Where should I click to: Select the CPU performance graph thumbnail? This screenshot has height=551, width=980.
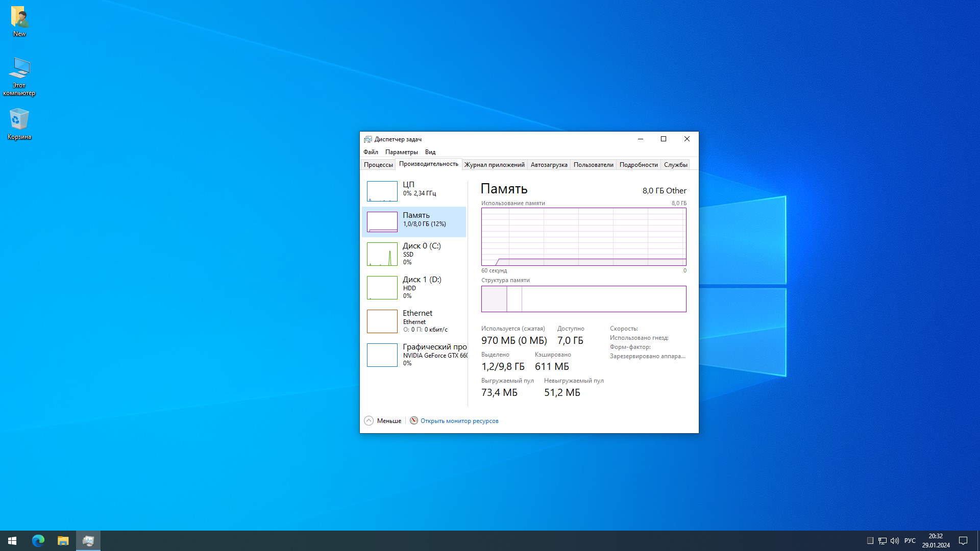[382, 191]
